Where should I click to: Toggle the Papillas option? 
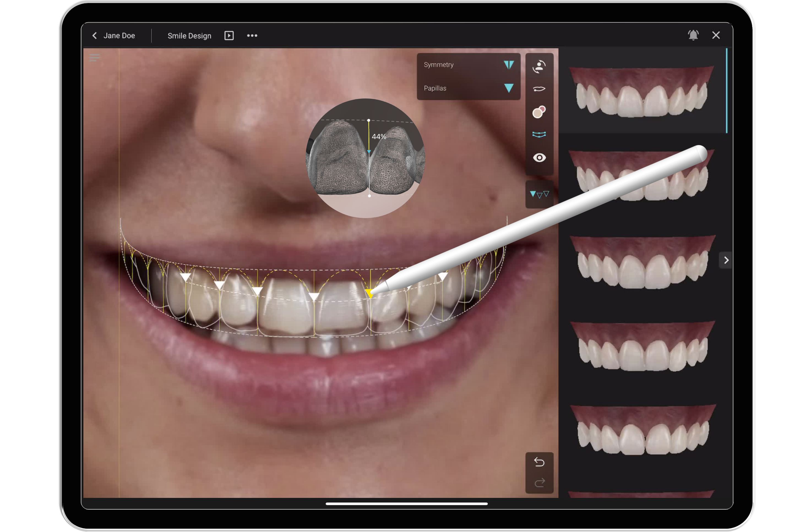pyautogui.click(x=508, y=88)
